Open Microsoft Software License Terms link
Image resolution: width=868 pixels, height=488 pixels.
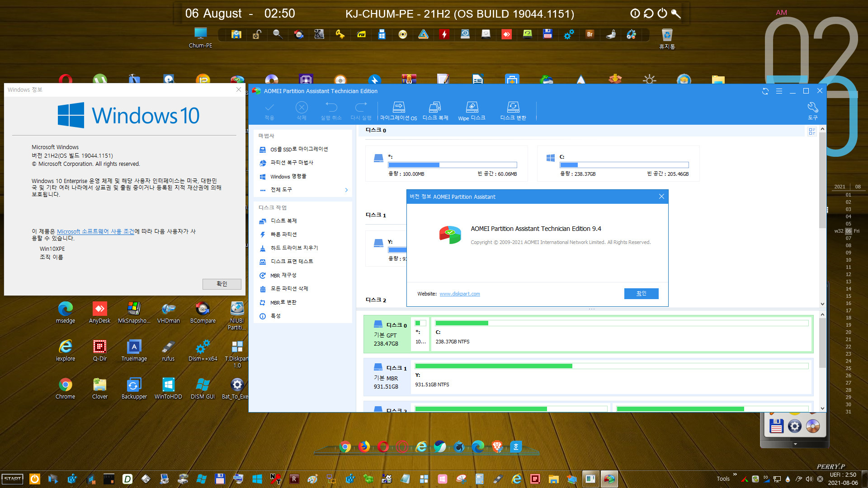pos(95,231)
